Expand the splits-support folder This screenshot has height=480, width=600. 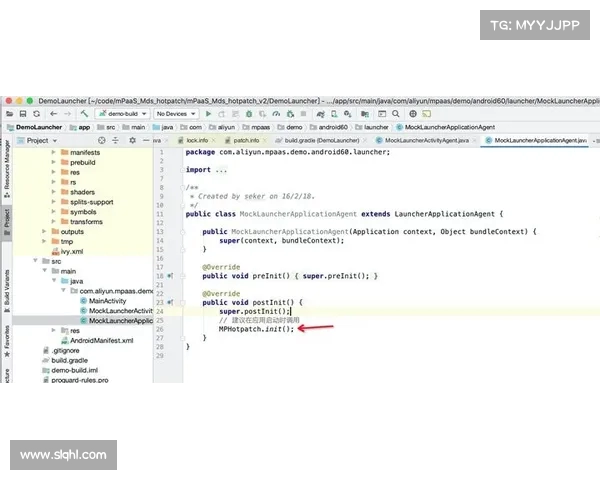(54, 202)
